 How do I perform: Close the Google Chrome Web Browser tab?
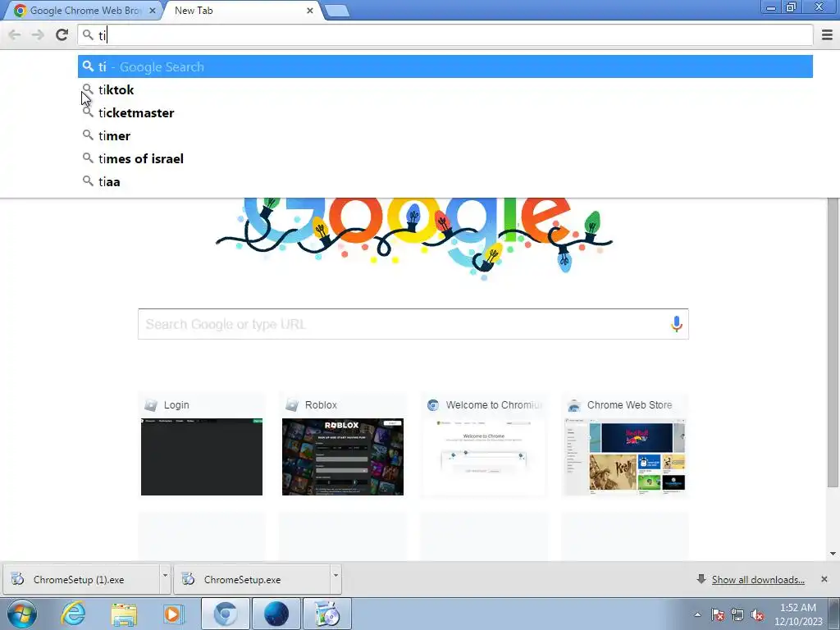(x=152, y=11)
